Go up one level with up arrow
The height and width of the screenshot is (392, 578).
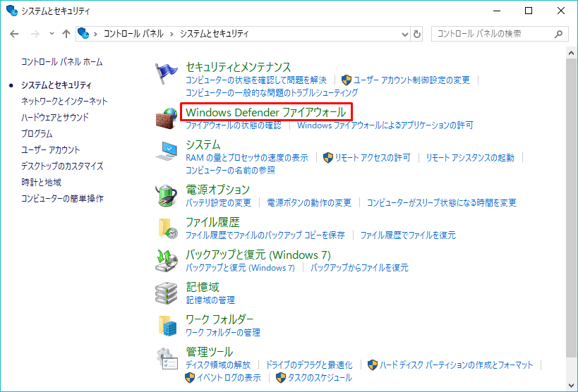pos(66,34)
